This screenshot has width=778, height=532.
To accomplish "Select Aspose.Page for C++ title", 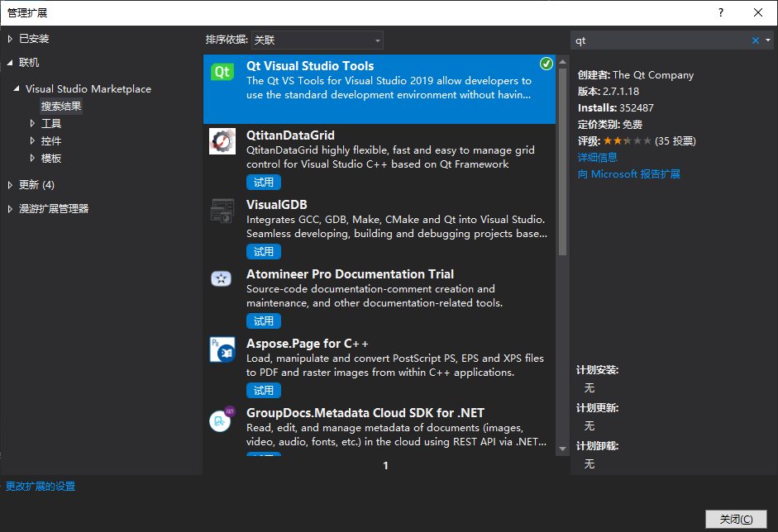I will pyautogui.click(x=307, y=344).
